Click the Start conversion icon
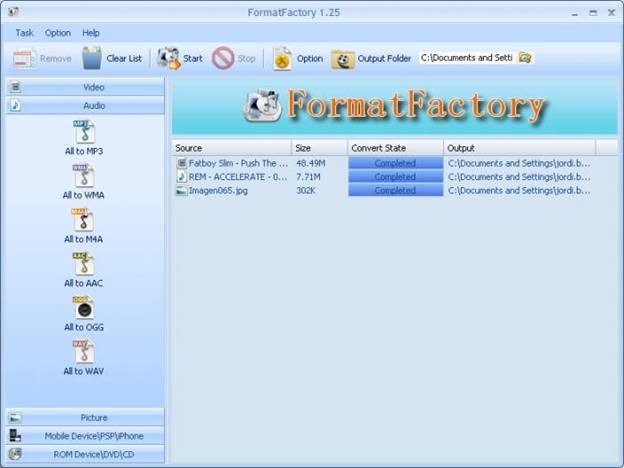 168,58
